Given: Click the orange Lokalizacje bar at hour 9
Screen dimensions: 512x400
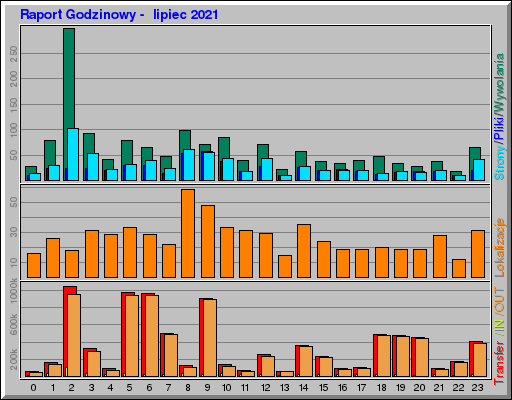Looking at the screenshot, I should click(208, 241).
